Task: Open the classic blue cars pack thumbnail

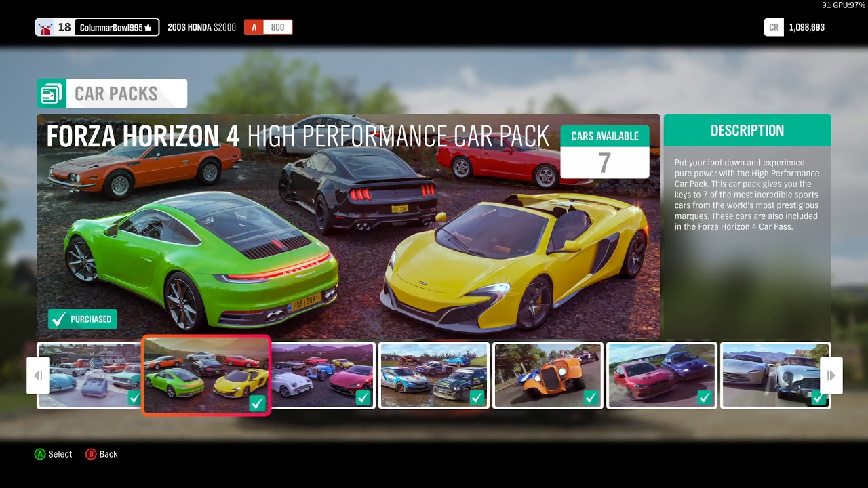Action: (90, 375)
